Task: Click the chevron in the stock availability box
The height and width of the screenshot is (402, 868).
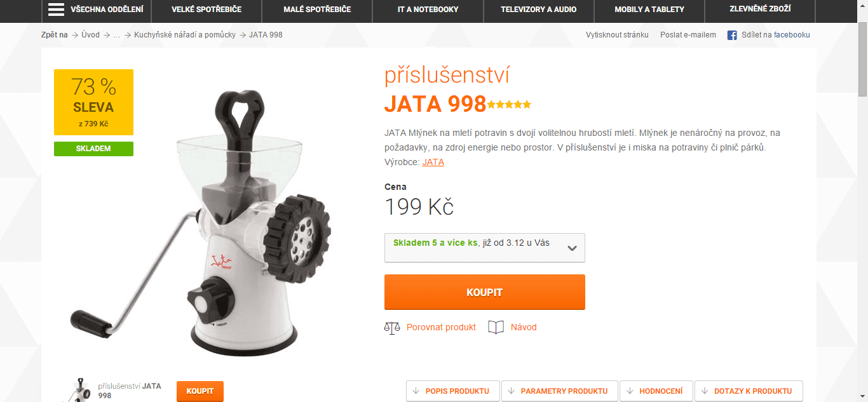Action: coord(572,248)
